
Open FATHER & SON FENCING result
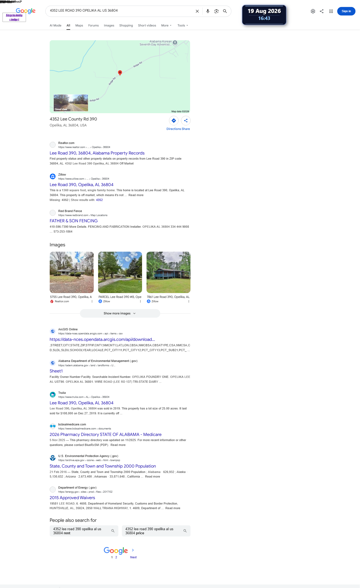click(x=74, y=221)
